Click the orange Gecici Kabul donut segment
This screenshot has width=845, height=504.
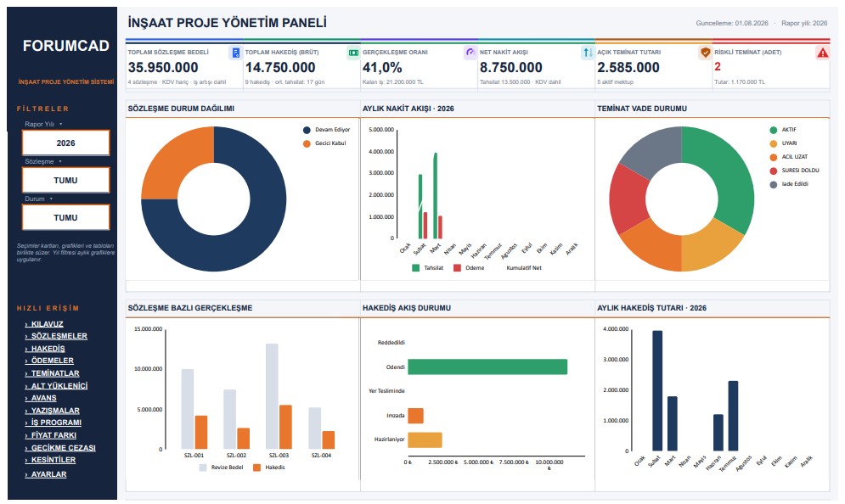click(177, 162)
